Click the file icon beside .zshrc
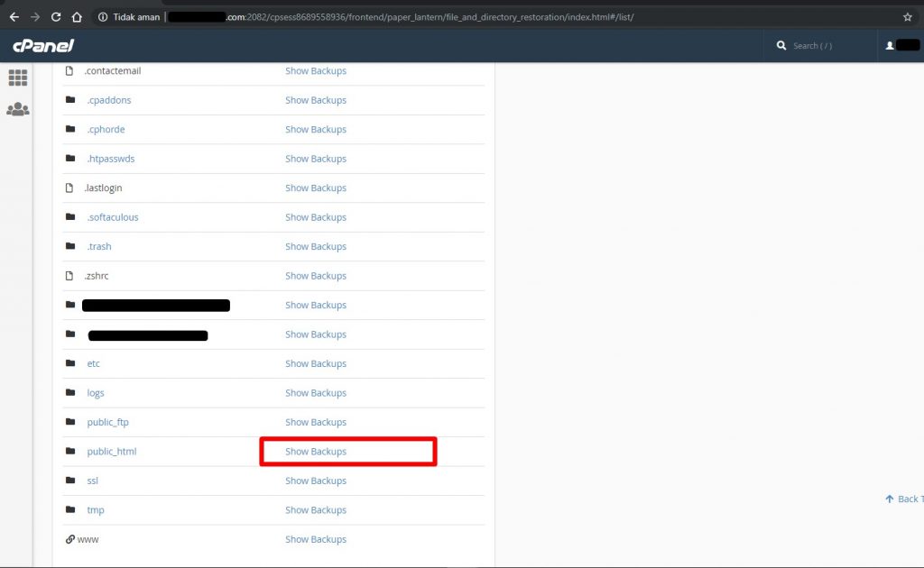The width and height of the screenshot is (924, 568). pyautogui.click(x=69, y=276)
